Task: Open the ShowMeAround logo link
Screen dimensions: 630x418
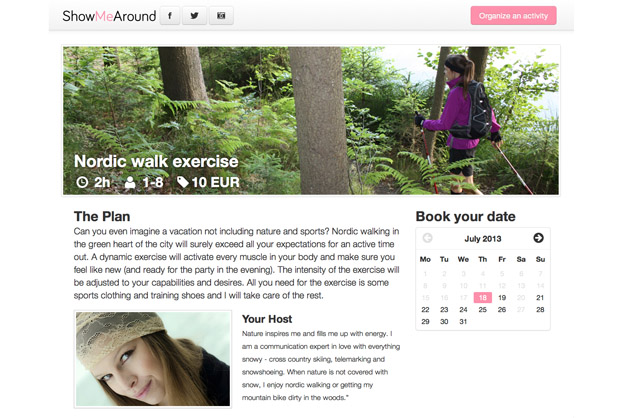Action: click(x=109, y=16)
